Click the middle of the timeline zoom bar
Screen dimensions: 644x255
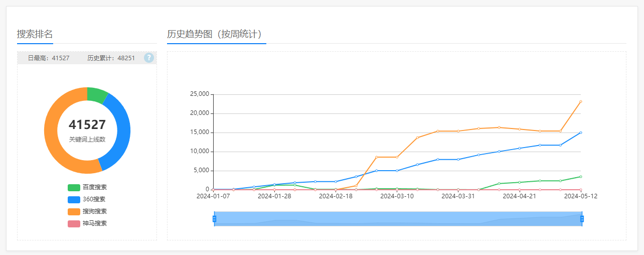click(398, 219)
